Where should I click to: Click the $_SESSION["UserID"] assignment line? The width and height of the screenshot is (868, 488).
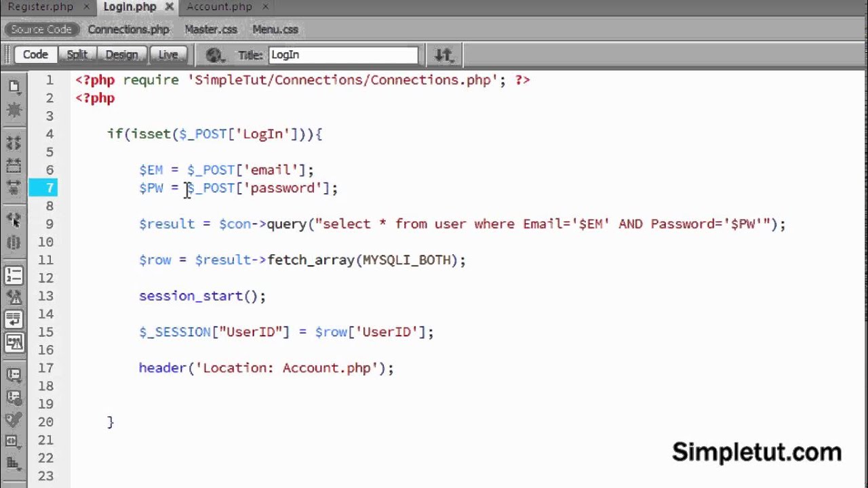(x=286, y=331)
